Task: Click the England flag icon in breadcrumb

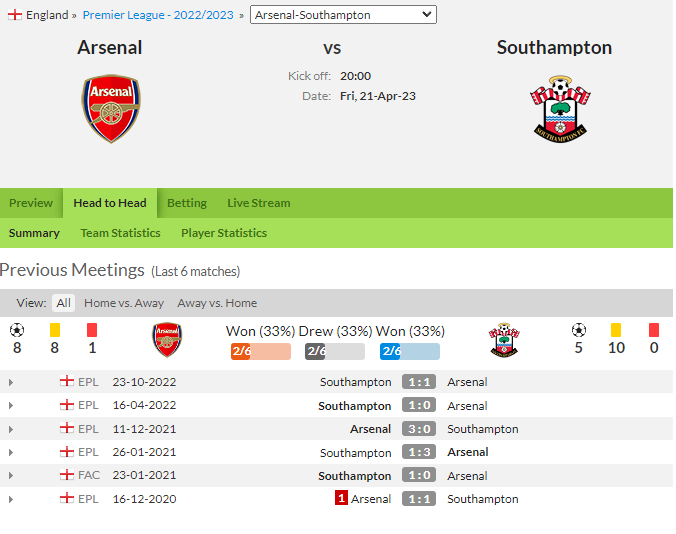Action: 15,15
